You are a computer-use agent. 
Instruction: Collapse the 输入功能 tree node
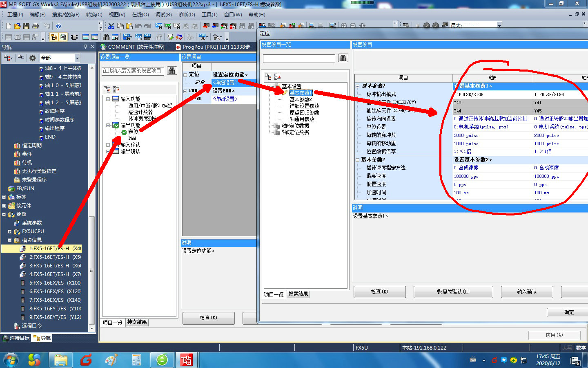pyautogui.click(x=108, y=99)
